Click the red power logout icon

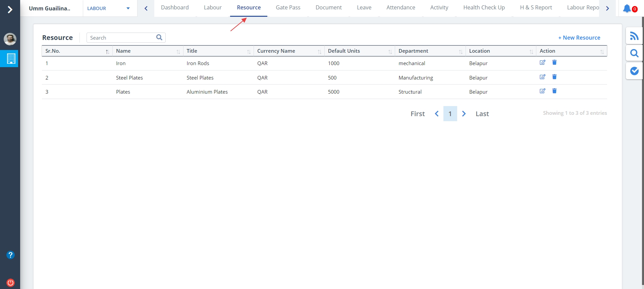(10, 283)
